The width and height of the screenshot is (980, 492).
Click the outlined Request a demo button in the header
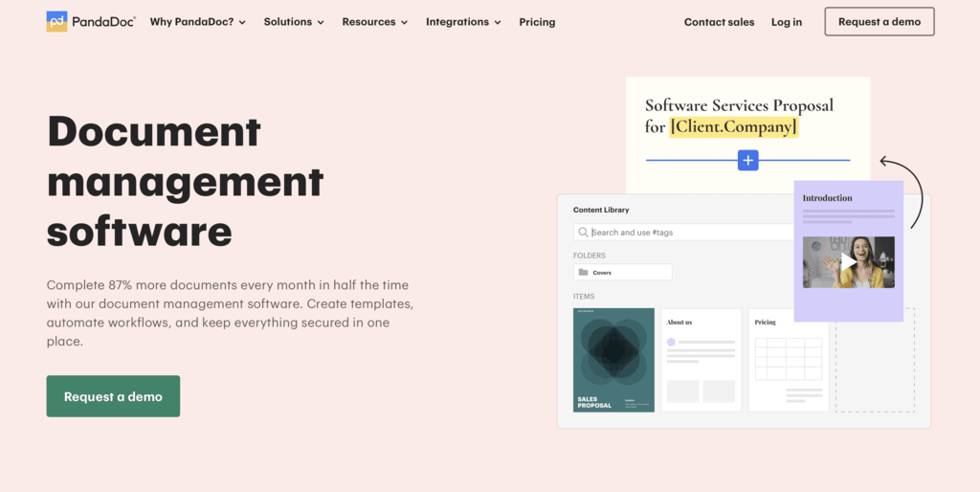[x=880, y=22]
